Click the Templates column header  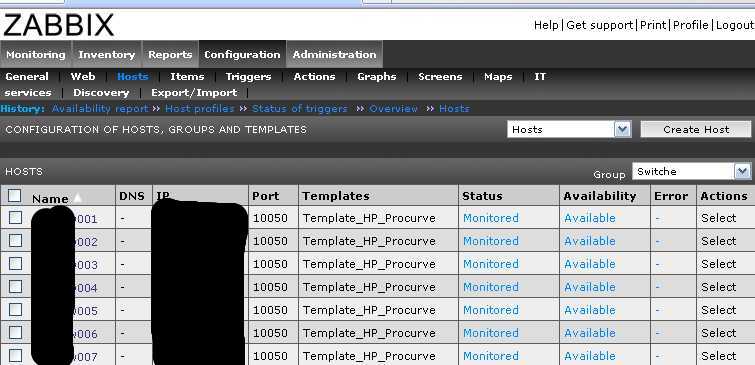point(336,196)
